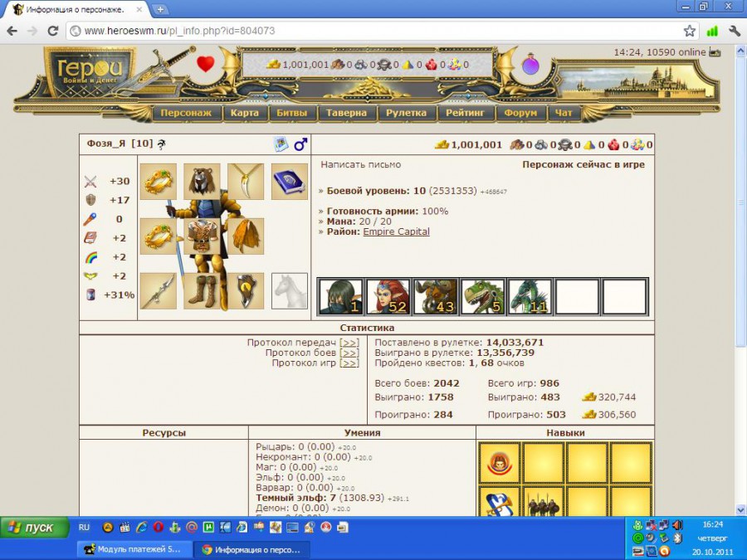Reload the current page
Viewport: 747px width, 560px height.
(52, 31)
